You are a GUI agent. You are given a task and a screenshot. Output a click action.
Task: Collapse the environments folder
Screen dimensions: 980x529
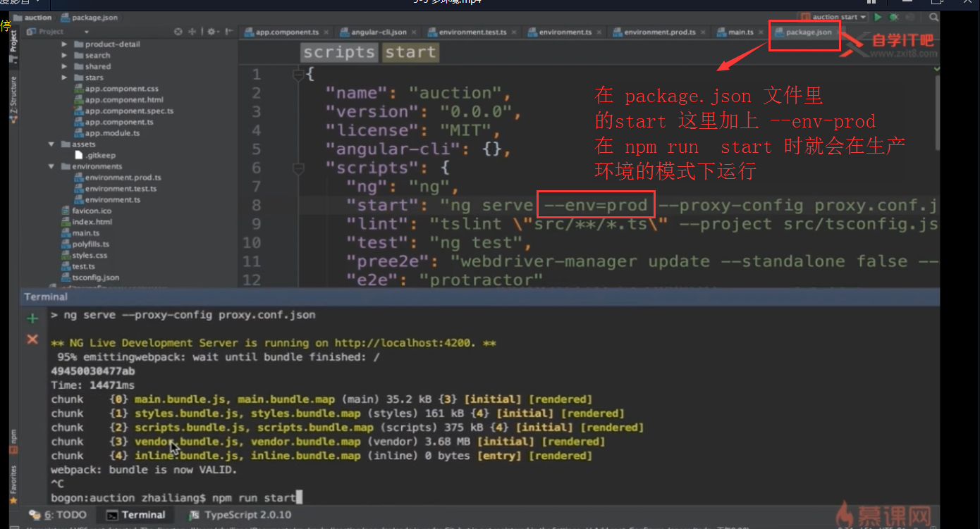click(51, 167)
